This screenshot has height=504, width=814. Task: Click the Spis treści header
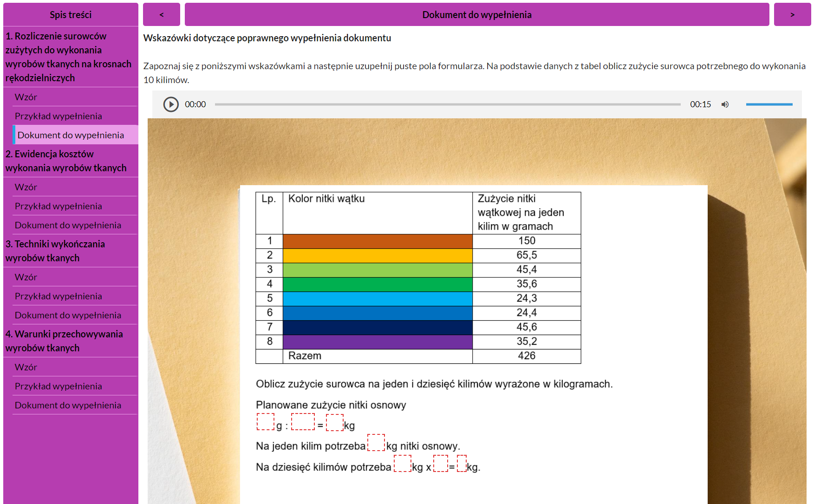tap(71, 15)
